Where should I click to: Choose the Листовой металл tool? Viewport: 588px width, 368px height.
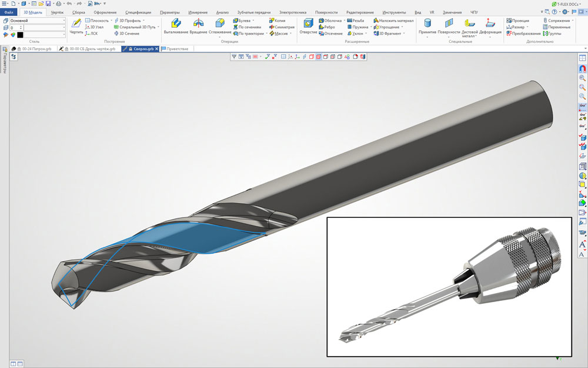click(470, 26)
